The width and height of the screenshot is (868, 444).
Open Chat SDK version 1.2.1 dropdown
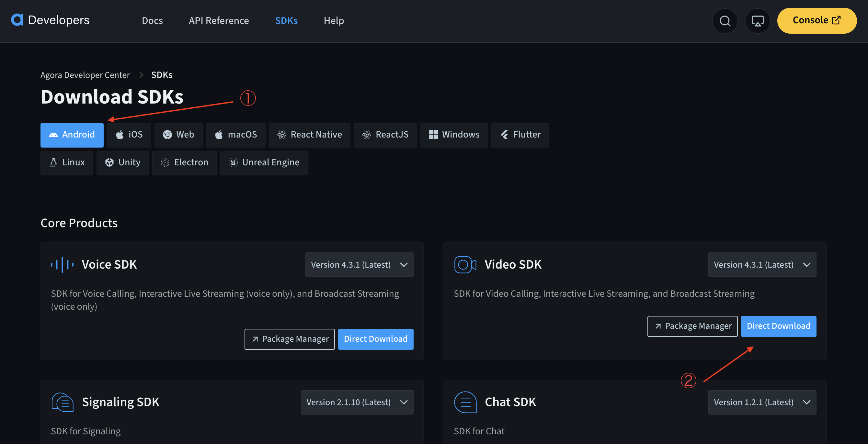point(762,402)
